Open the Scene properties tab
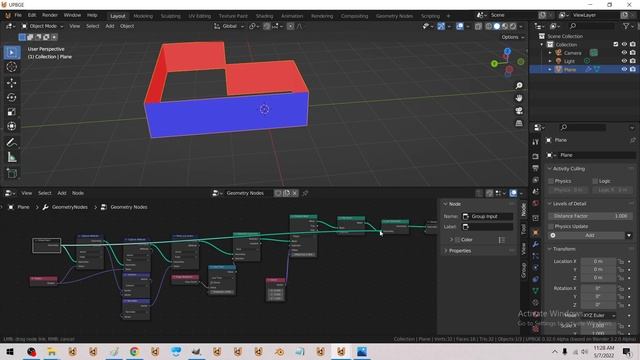The image size is (640, 360). tap(536, 191)
